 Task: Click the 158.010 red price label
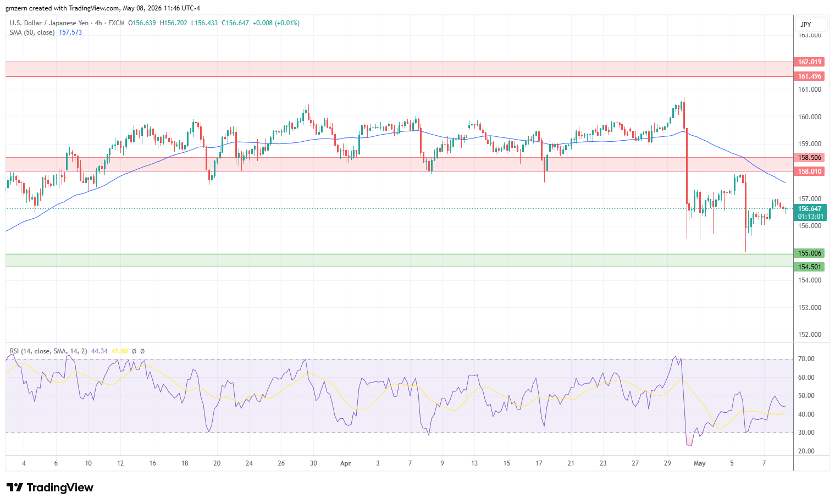click(x=809, y=171)
